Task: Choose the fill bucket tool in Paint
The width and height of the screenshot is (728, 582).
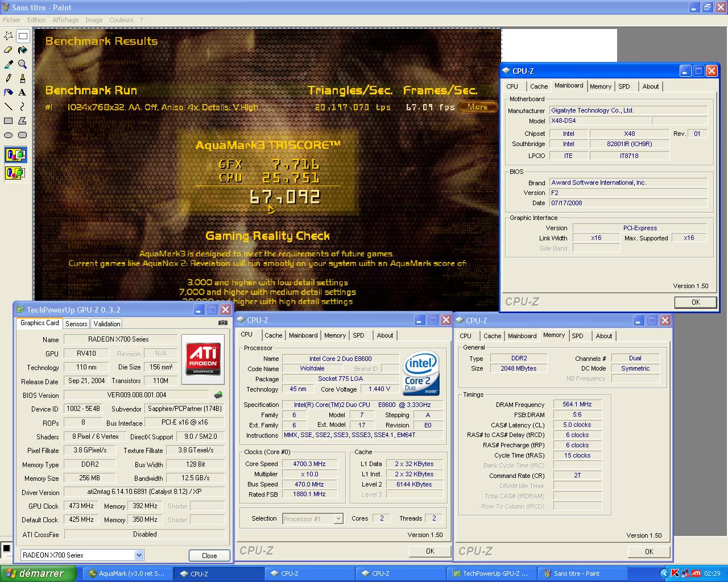Action: point(23,50)
